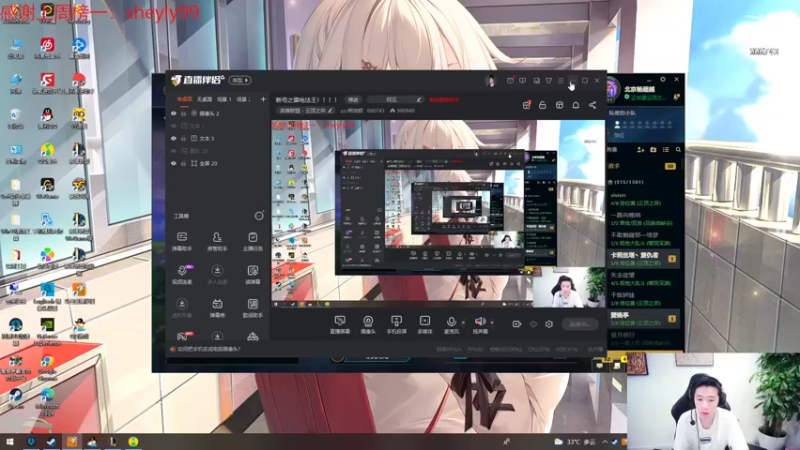Toggle visibility of 摄像头 2 source

[x=173, y=113]
